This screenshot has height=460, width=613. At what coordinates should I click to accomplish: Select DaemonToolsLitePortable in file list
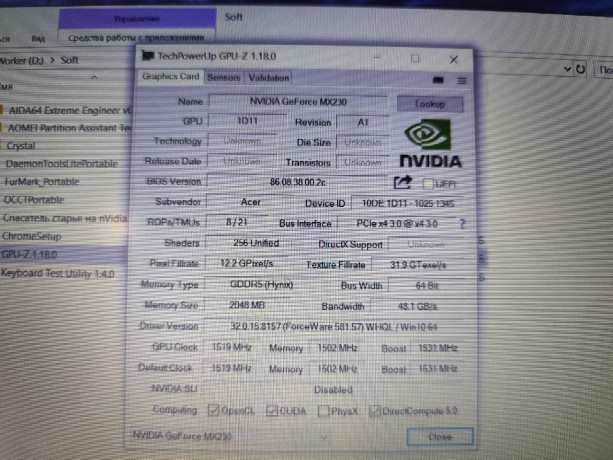click(x=62, y=164)
